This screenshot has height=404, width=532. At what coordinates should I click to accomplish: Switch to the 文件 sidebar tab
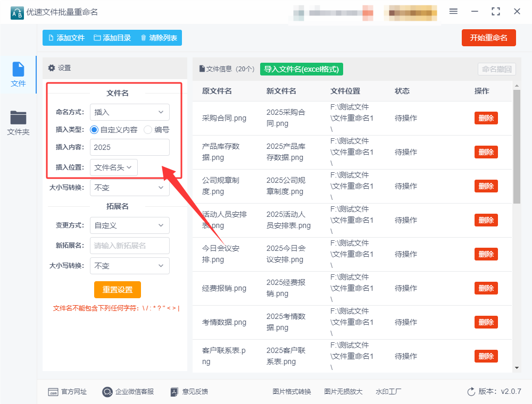pos(18,74)
